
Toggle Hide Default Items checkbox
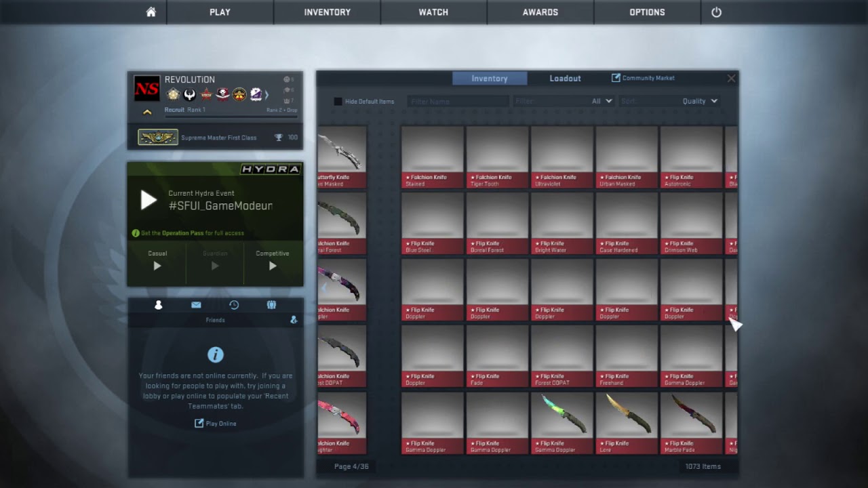[x=338, y=102]
